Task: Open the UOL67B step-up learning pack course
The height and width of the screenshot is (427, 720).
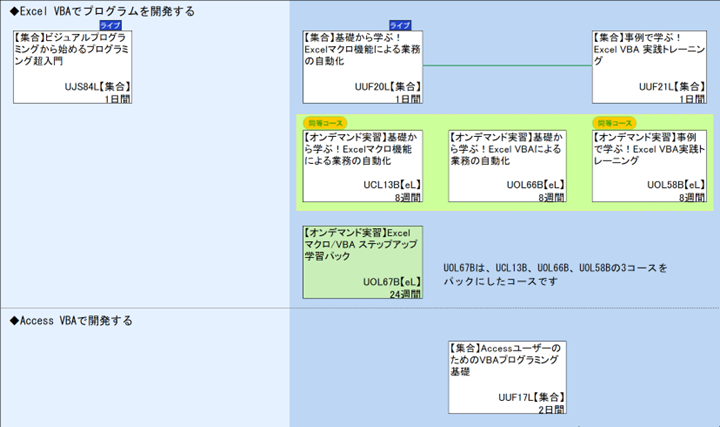Action: coord(363,262)
